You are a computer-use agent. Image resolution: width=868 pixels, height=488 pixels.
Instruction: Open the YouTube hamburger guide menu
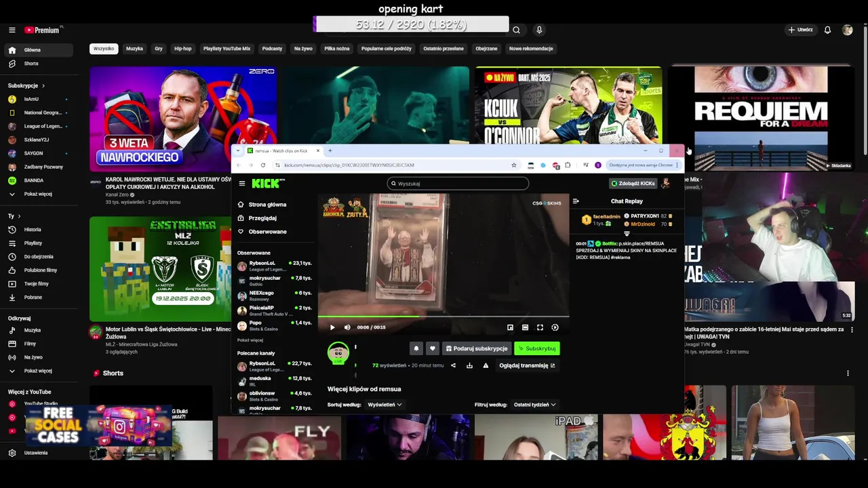coord(12,30)
